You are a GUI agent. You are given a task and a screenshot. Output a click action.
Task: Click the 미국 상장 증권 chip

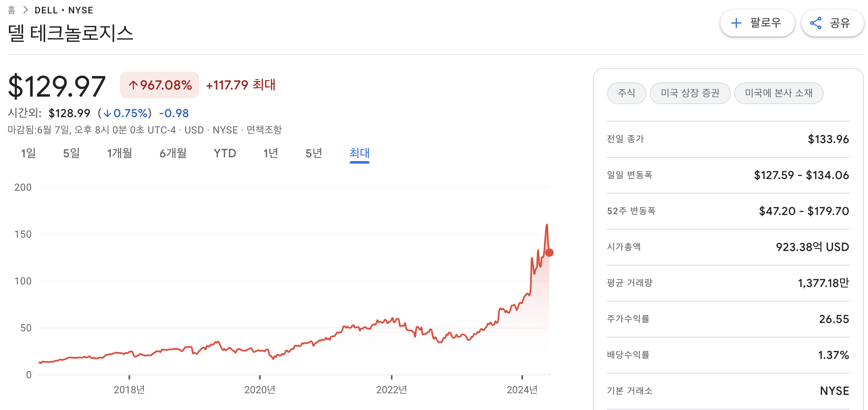[690, 93]
